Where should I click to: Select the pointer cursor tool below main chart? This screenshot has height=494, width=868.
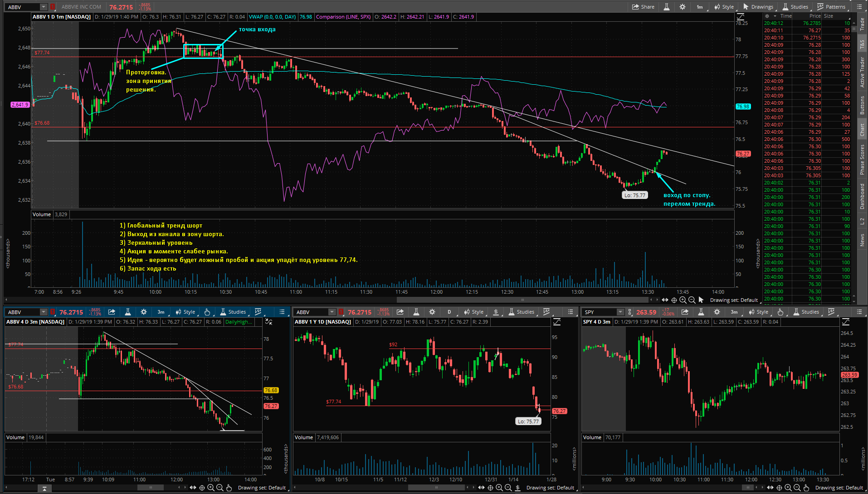[x=701, y=300]
